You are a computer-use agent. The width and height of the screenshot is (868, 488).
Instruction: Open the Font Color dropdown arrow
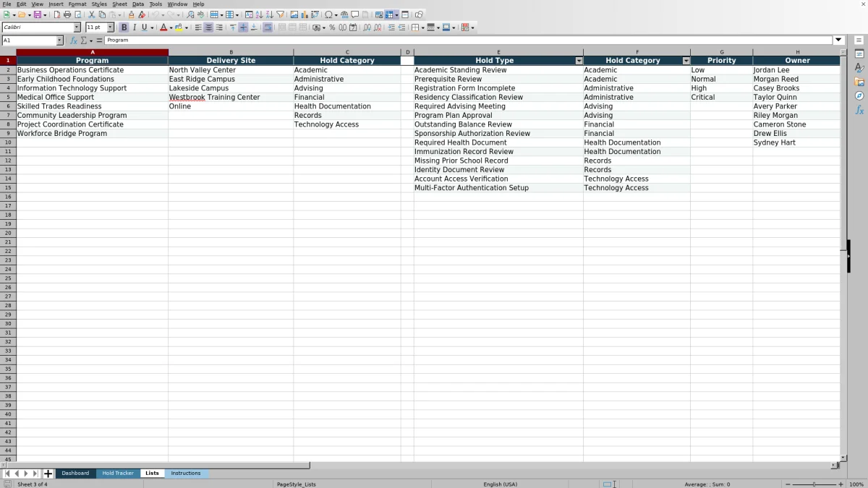tap(171, 27)
